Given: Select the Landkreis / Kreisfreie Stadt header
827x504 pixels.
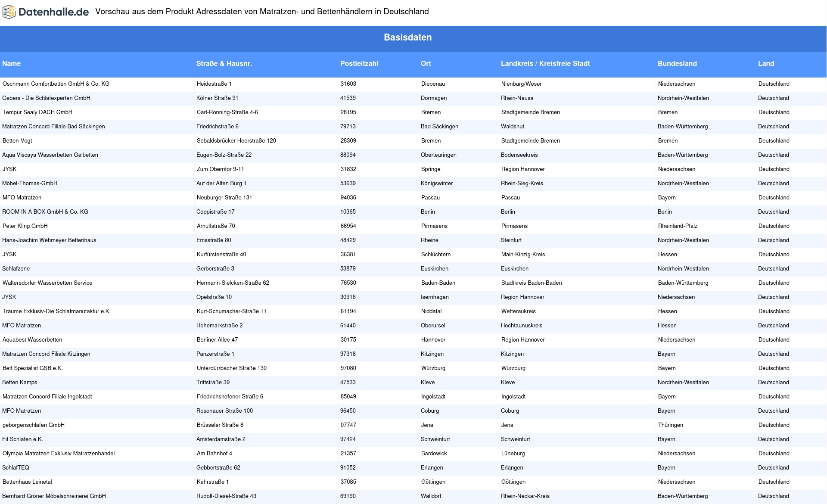Looking at the screenshot, I should click(545, 64).
